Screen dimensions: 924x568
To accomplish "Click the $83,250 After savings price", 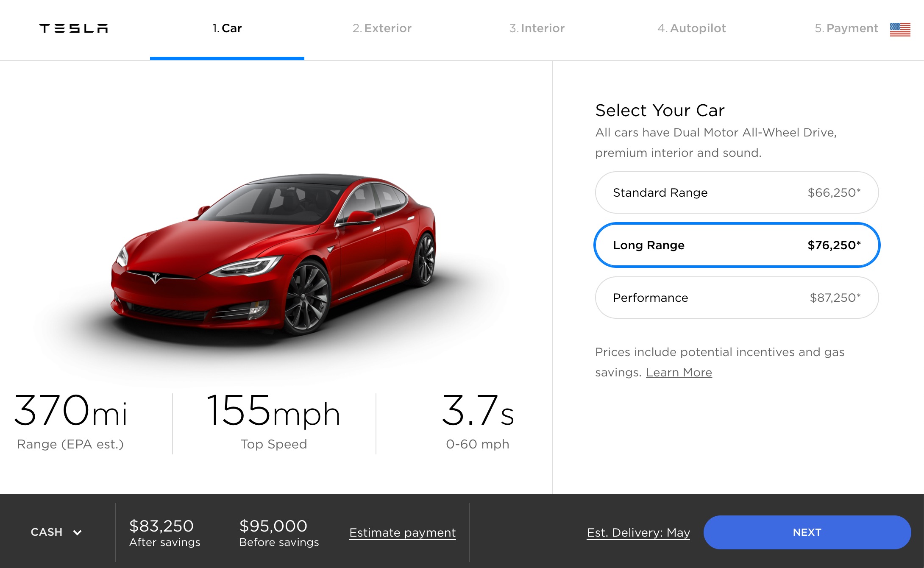I will (164, 533).
